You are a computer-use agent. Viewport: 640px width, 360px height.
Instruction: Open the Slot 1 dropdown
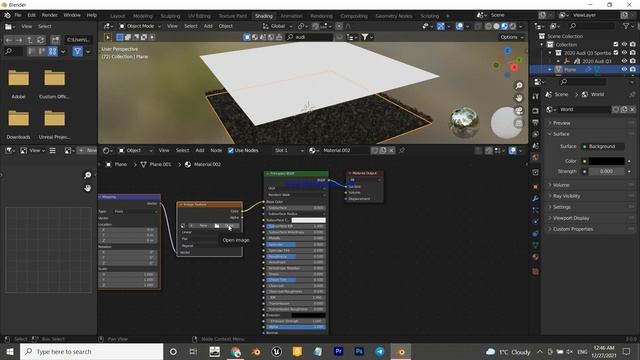(289, 151)
